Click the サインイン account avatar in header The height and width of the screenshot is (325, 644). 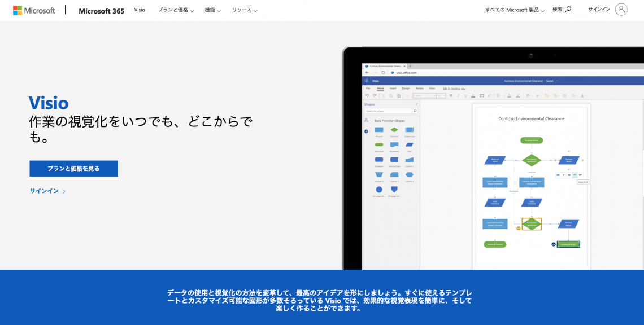pyautogui.click(x=621, y=10)
